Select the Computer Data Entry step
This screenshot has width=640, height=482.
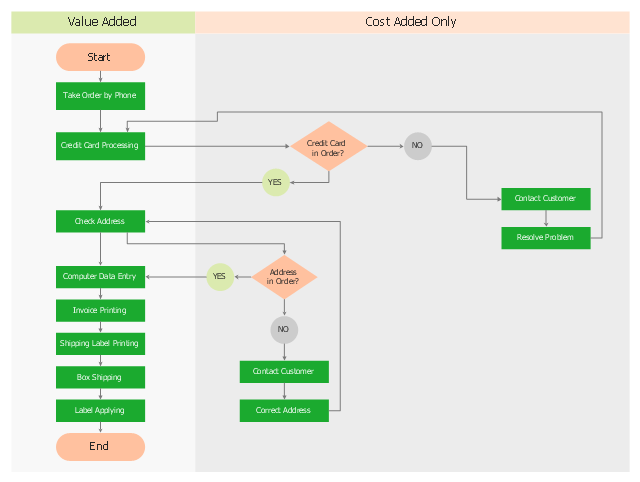[x=100, y=277]
